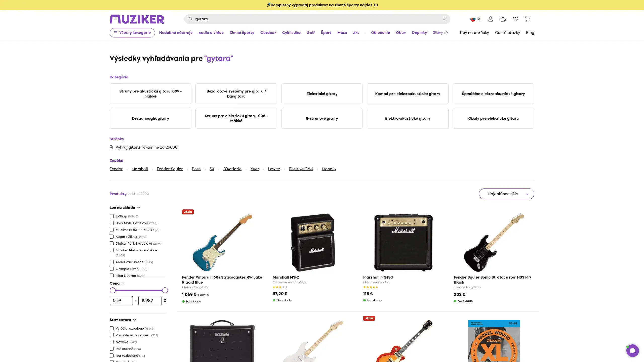Screen dimensions: 644x362
Task: Tick the Bory Mall Bratislava checkbox
Action: click(112, 223)
